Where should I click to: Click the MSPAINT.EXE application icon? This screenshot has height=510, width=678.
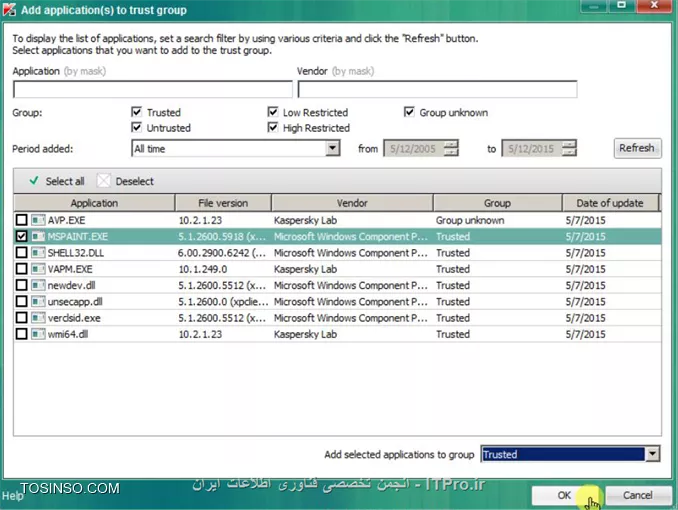[38, 237]
